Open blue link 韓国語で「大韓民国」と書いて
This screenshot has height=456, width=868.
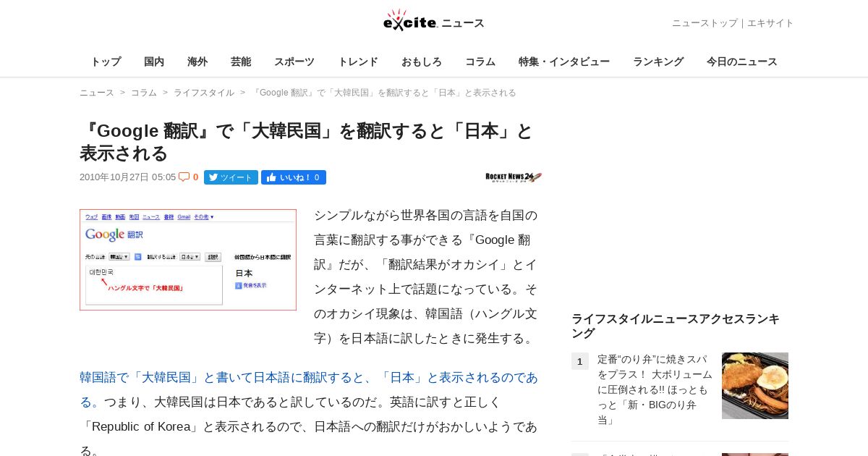tap(309, 389)
